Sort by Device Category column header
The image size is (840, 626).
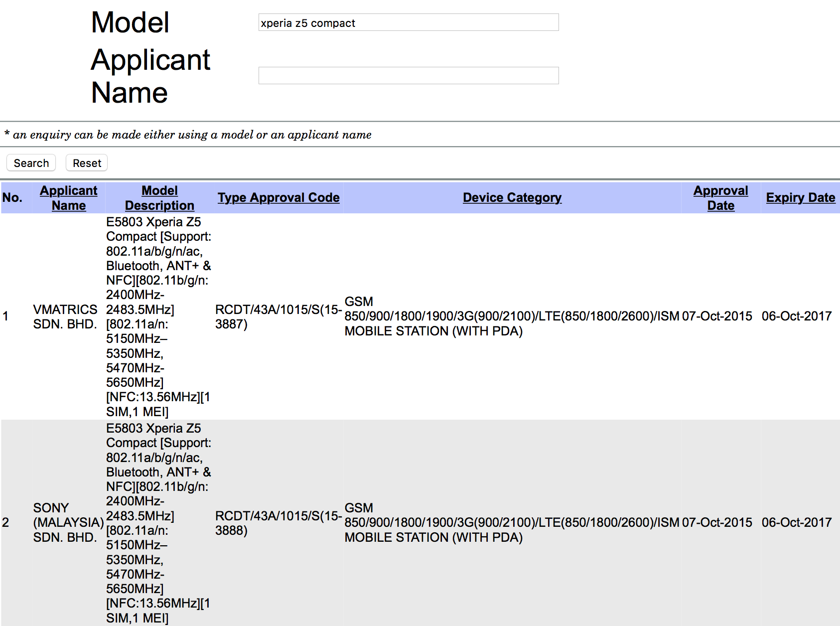click(x=512, y=197)
